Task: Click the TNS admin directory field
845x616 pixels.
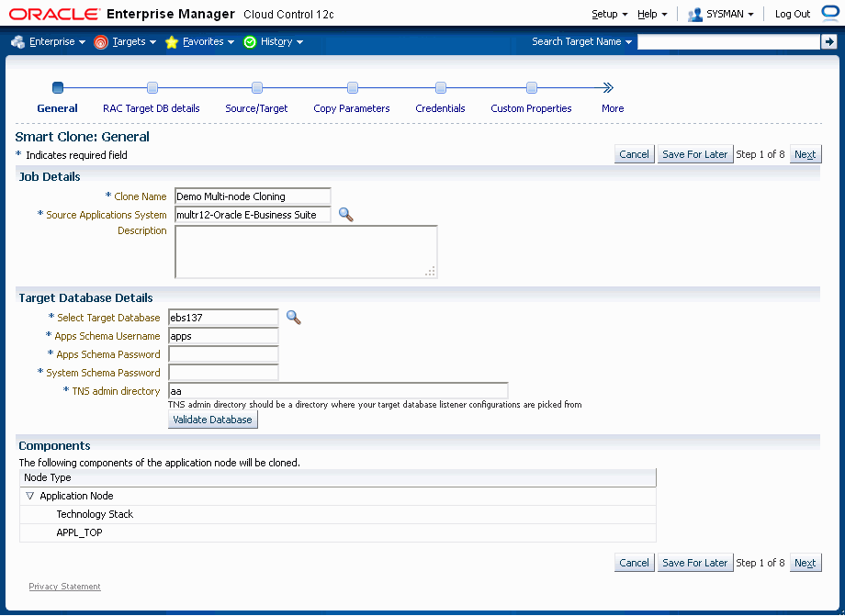Action: pyautogui.click(x=338, y=391)
